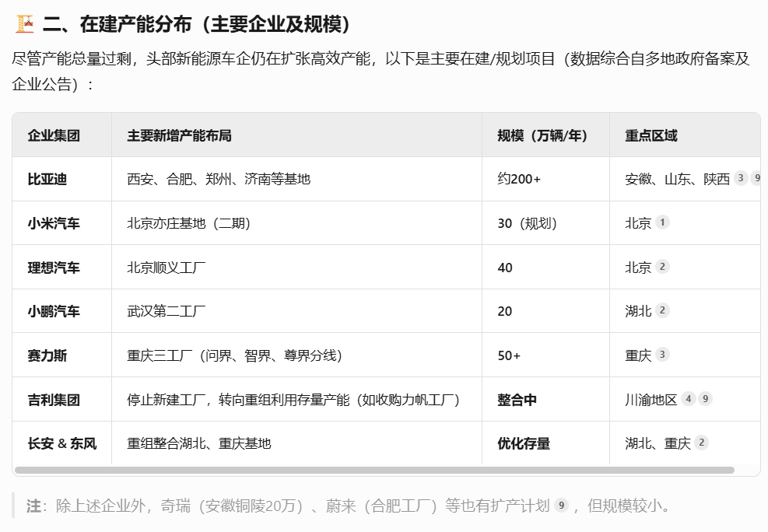
Task: Click the 约200+ scale value
Action: click(x=519, y=179)
